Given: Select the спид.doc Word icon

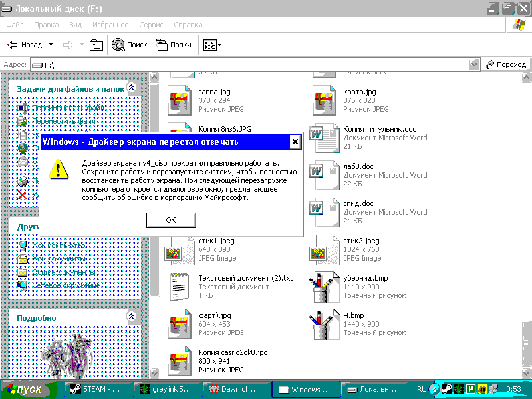Looking at the screenshot, I should pos(325,212).
